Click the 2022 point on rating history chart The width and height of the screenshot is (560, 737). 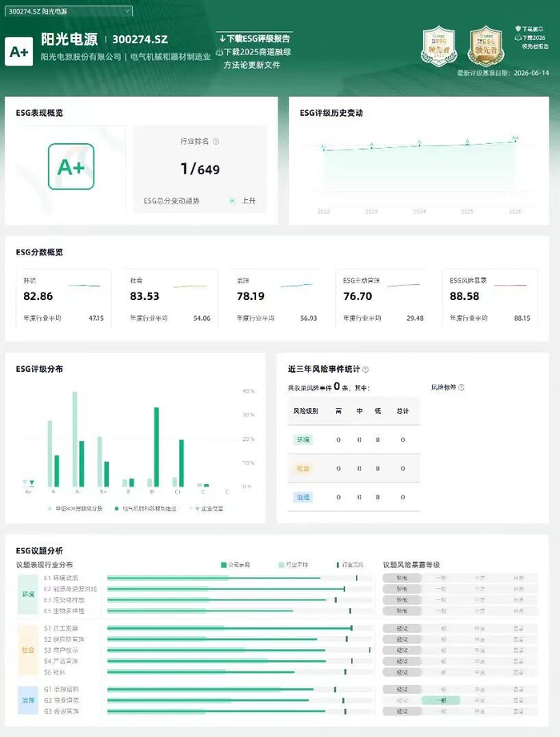(323, 148)
